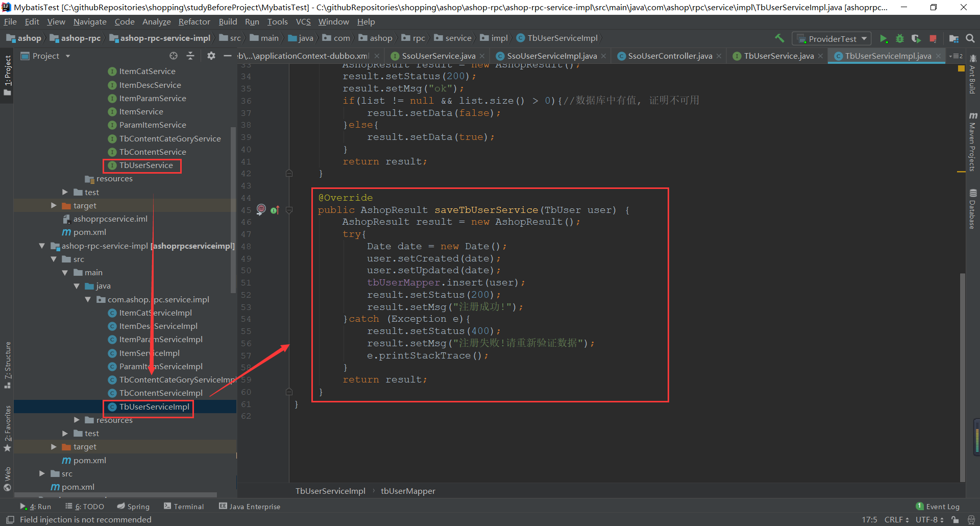The image size is (980, 526).
Task: Show hidden editor tabs list
Action: point(955,56)
